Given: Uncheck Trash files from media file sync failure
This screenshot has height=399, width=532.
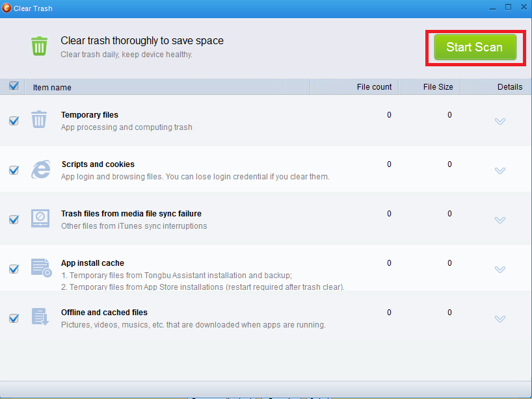Looking at the screenshot, I should (x=14, y=220).
